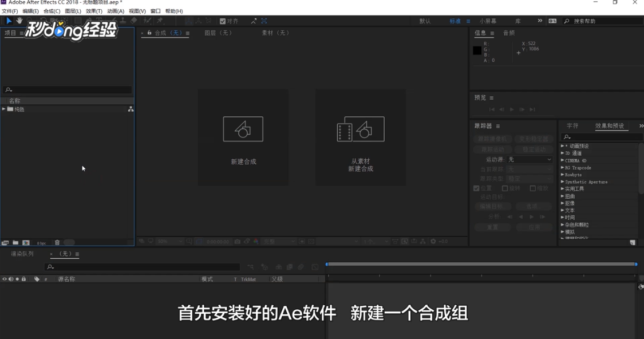This screenshot has width=644, height=339.
Task: Click New Composition From Footage card
Action: (x=361, y=137)
